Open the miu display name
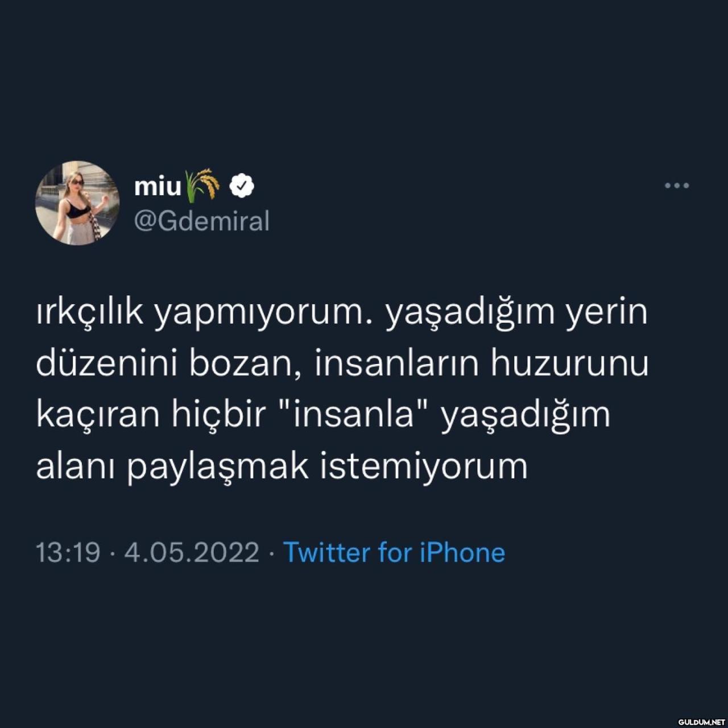Screen dimensions: 728x728 pyautogui.click(x=158, y=186)
